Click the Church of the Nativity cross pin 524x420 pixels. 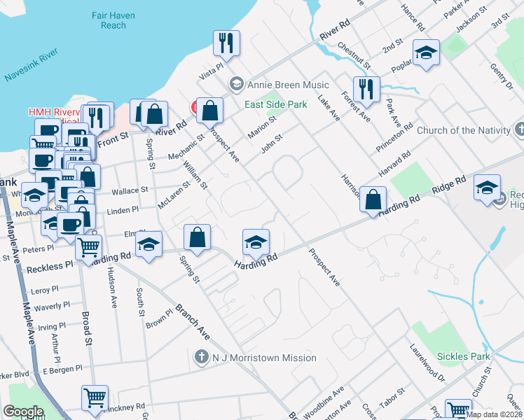point(519,129)
